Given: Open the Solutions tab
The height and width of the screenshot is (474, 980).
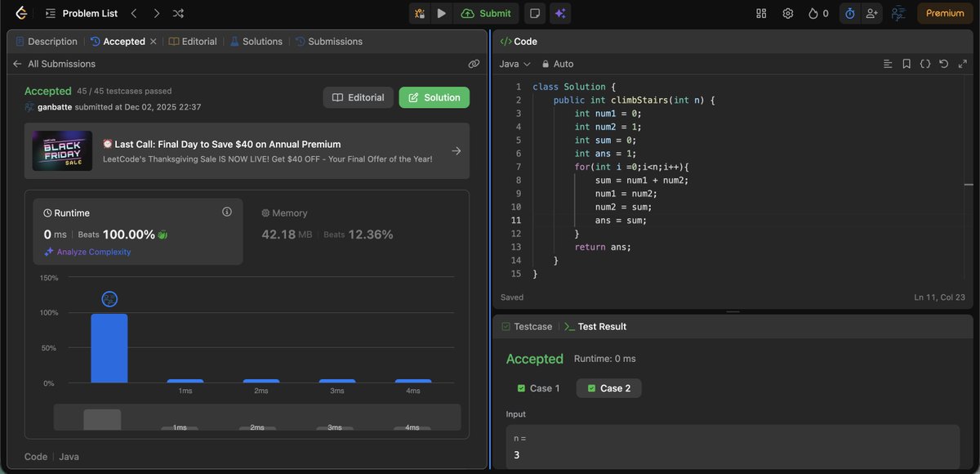Looking at the screenshot, I should click(x=256, y=41).
